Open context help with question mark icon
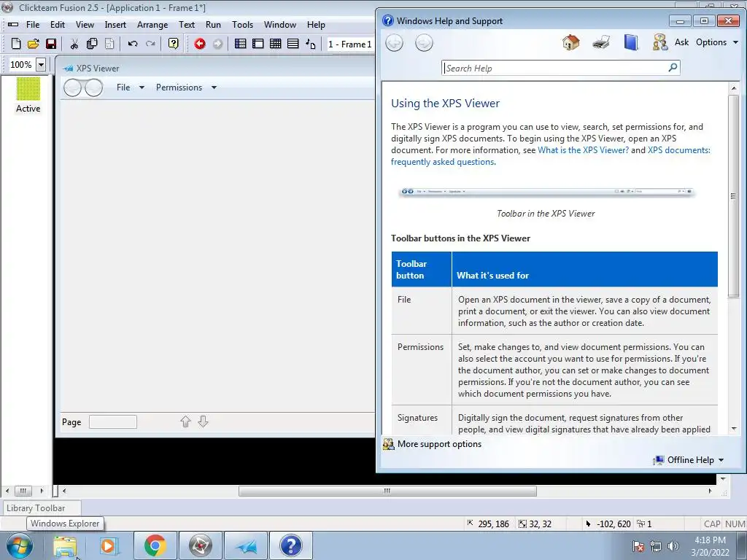 [x=174, y=44]
